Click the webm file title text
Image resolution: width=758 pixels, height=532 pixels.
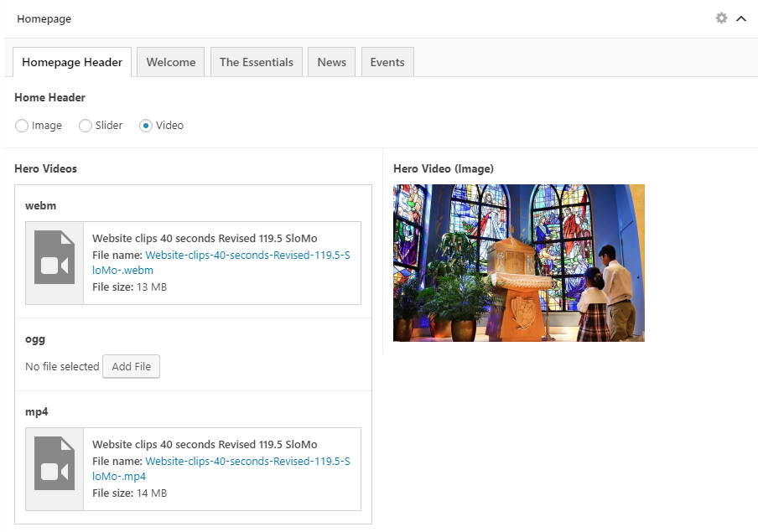[205, 238]
